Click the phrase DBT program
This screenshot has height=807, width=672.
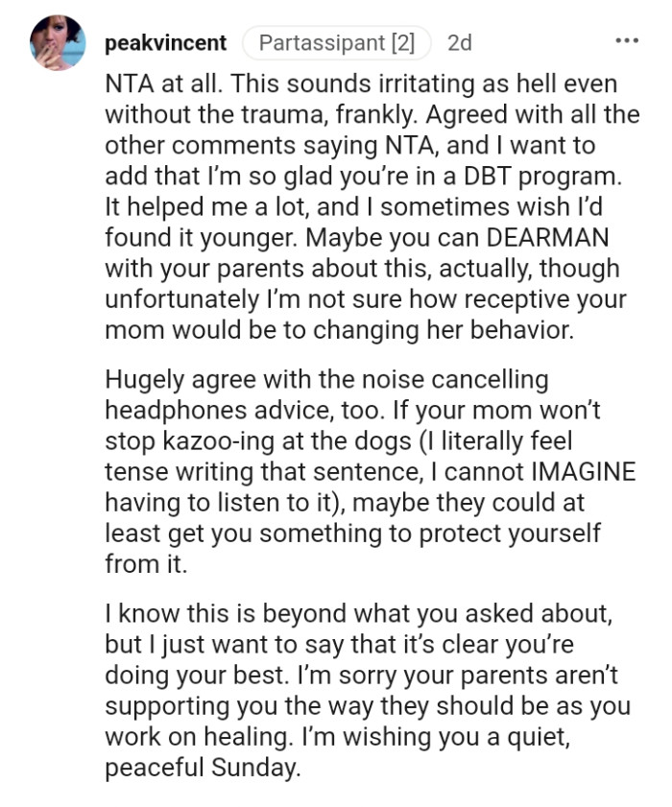[x=542, y=178]
